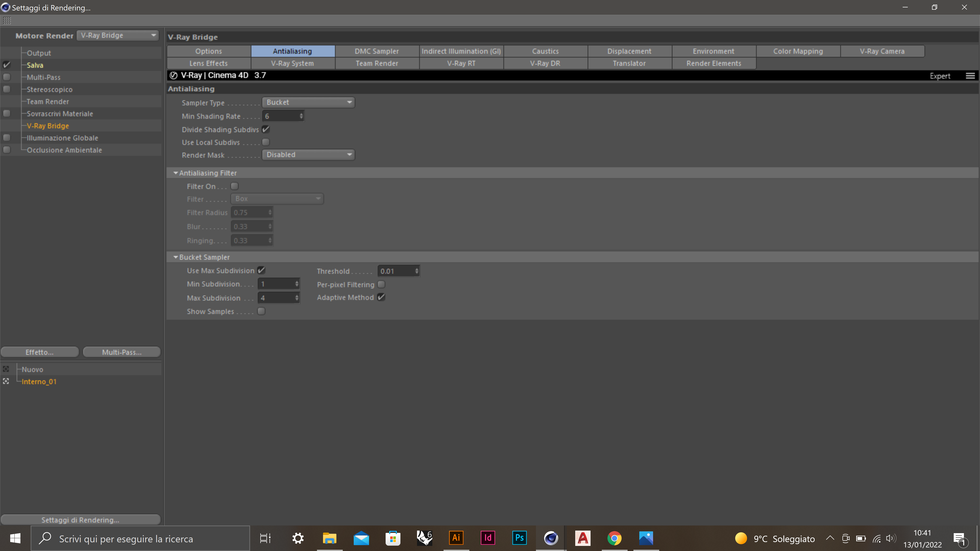Image resolution: width=980 pixels, height=551 pixels.
Task: Click the Interno_01 preset icon
Action: coord(6,381)
